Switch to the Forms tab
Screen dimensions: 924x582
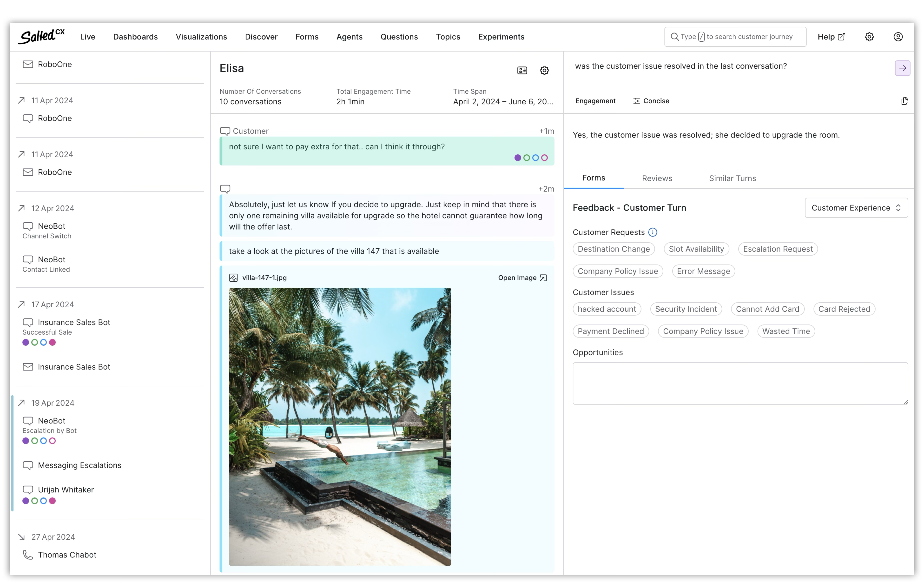click(593, 178)
